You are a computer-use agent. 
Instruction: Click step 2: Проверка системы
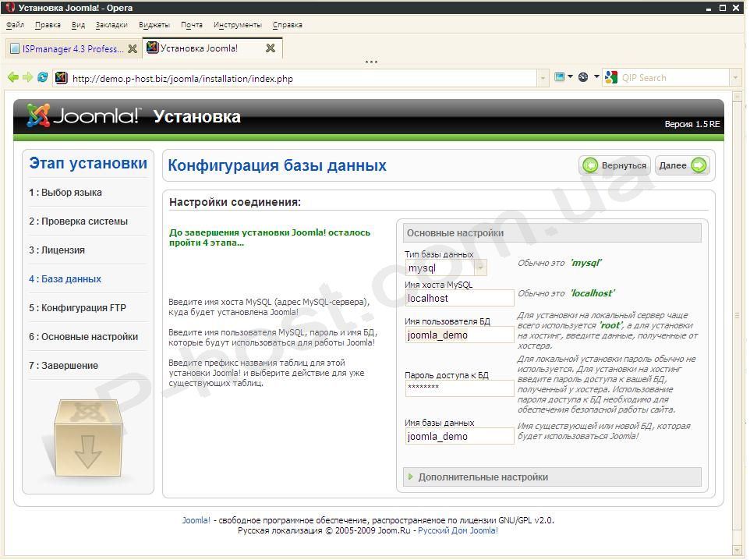pos(79,222)
